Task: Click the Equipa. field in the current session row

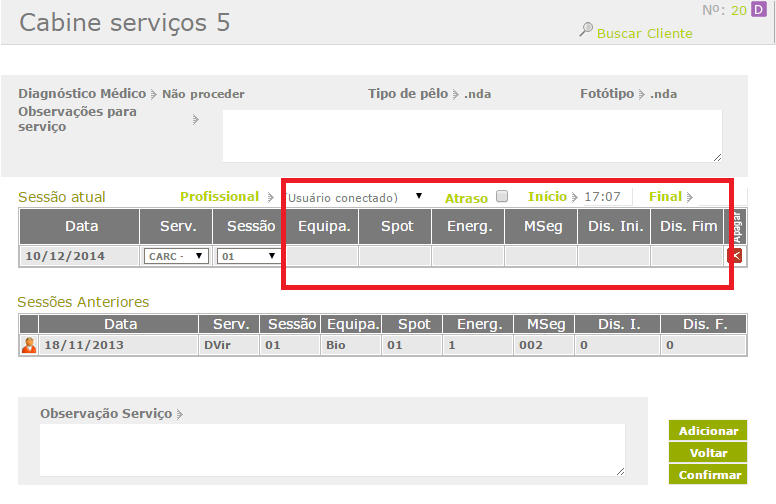Action: tap(321, 256)
